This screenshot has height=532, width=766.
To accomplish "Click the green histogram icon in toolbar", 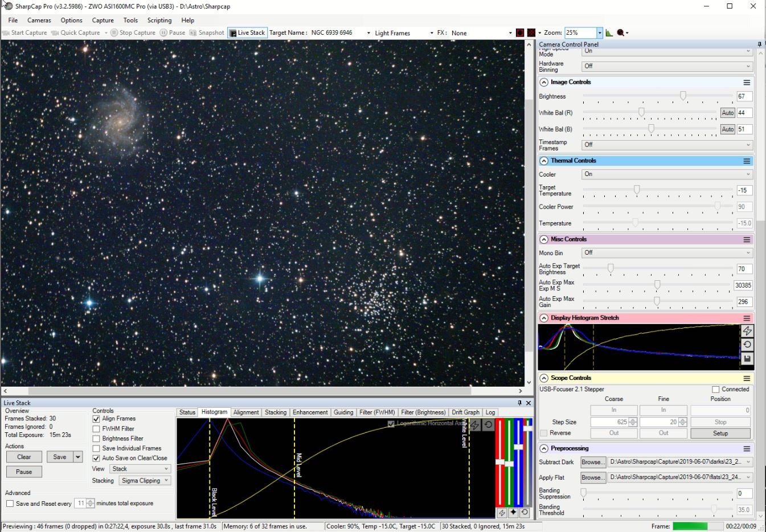I will [609, 33].
